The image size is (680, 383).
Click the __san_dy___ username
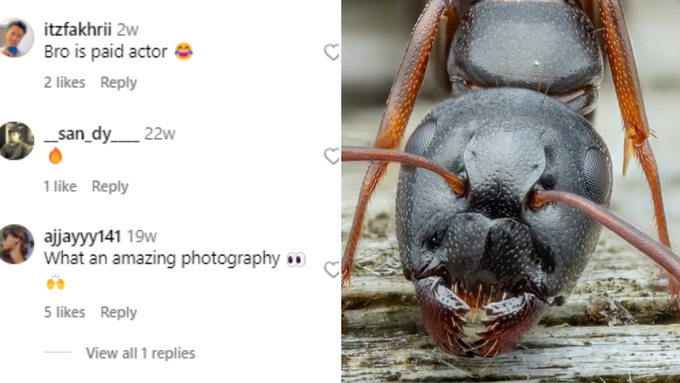pos(92,134)
